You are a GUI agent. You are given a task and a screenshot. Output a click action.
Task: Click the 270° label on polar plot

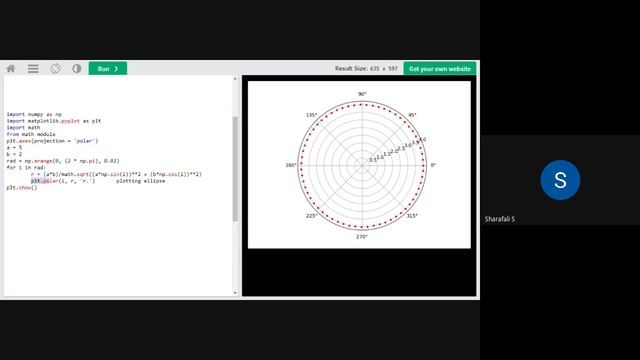coord(362,237)
